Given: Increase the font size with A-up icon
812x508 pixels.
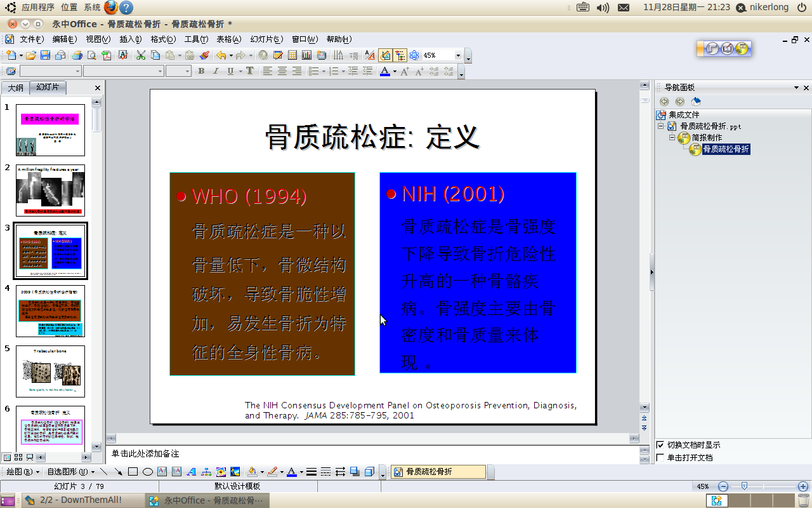Looking at the screenshot, I should click(x=405, y=71).
